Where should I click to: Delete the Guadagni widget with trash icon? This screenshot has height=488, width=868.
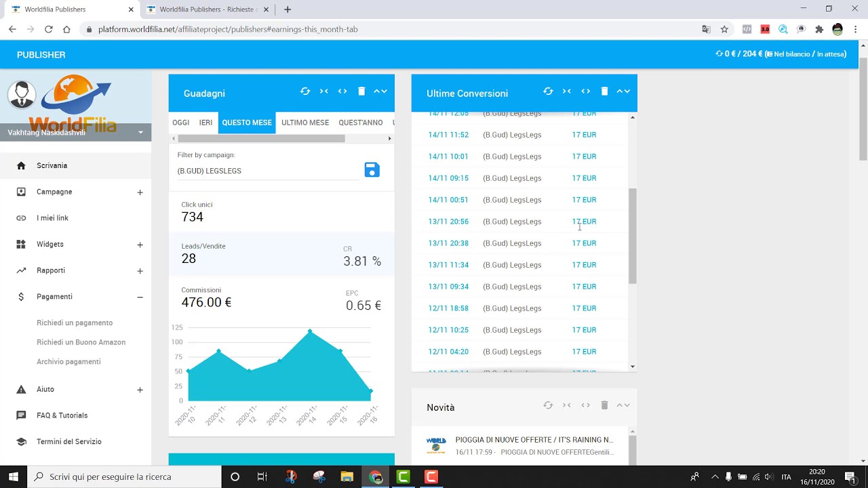coord(361,91)
